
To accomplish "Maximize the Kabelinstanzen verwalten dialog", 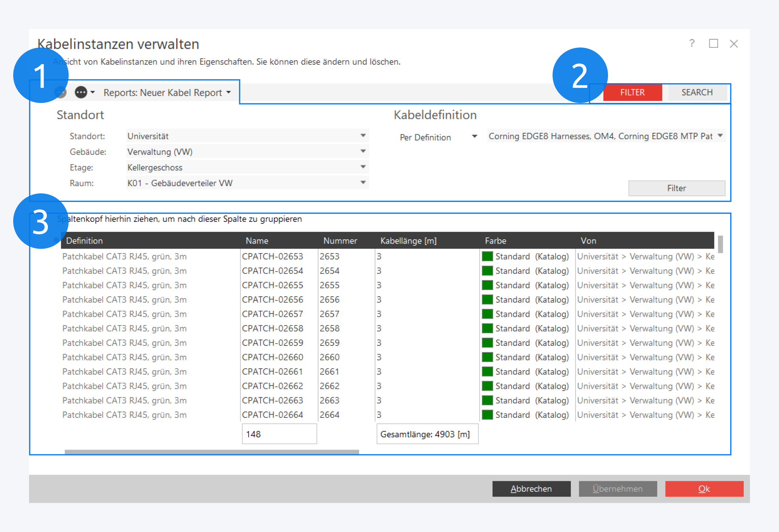I will coord(713,44).
